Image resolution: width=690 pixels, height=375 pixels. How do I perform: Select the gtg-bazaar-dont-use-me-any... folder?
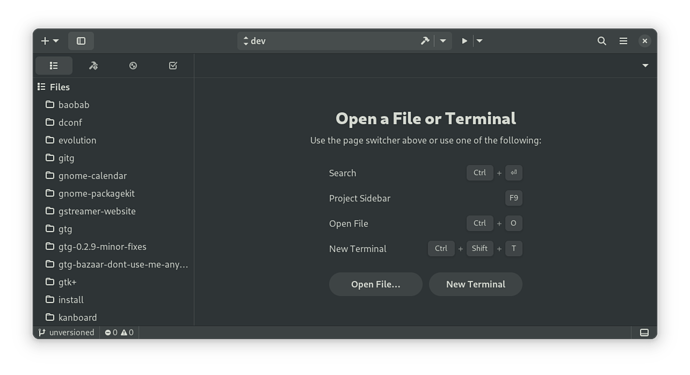coord(114,265)
